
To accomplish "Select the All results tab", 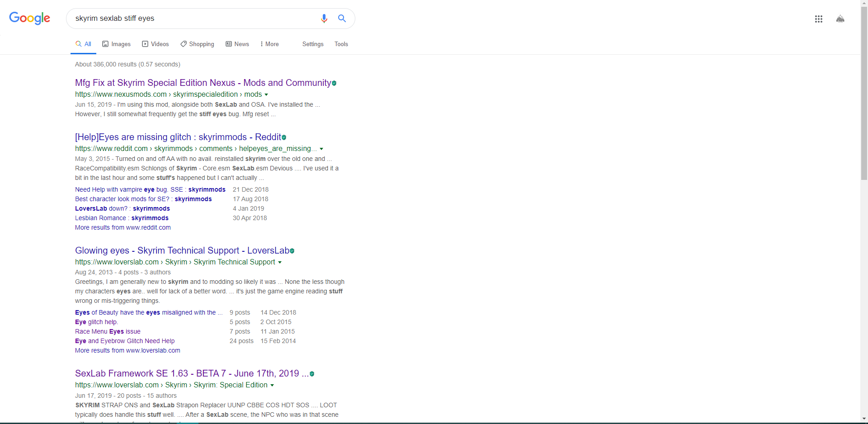I will (x=84, y=44).
